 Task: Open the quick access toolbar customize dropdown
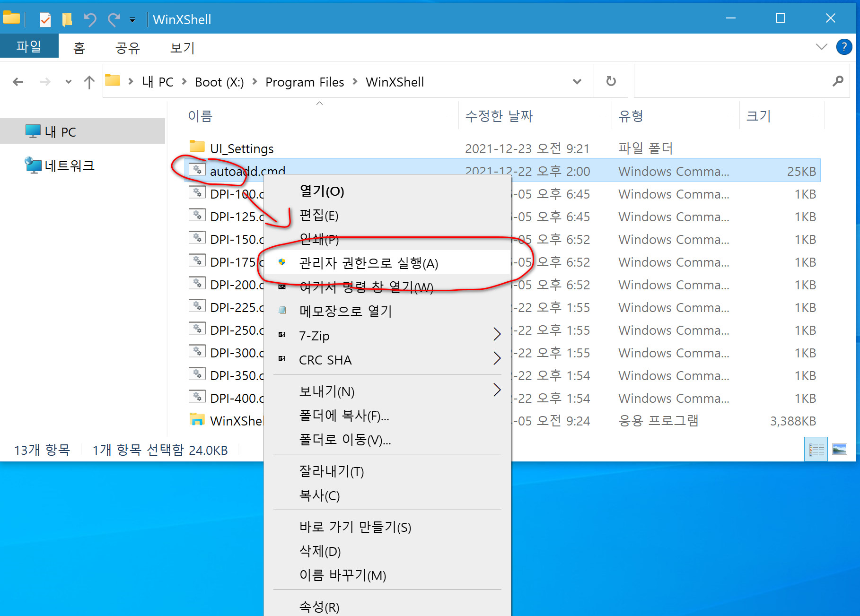[132, 20]
